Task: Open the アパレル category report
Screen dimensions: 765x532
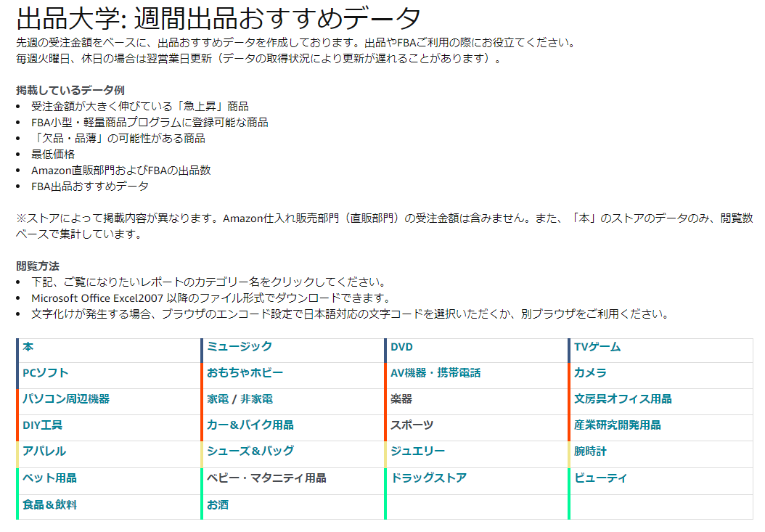Action: point(44,451)
